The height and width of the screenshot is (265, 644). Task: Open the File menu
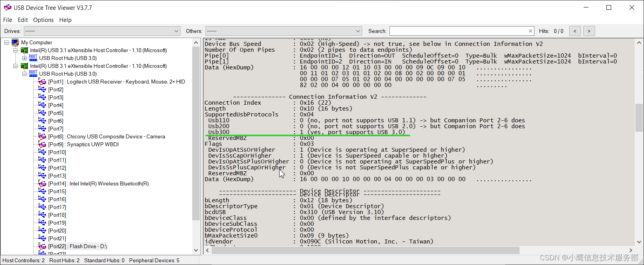pyautogui.click(x=7, y=20)
